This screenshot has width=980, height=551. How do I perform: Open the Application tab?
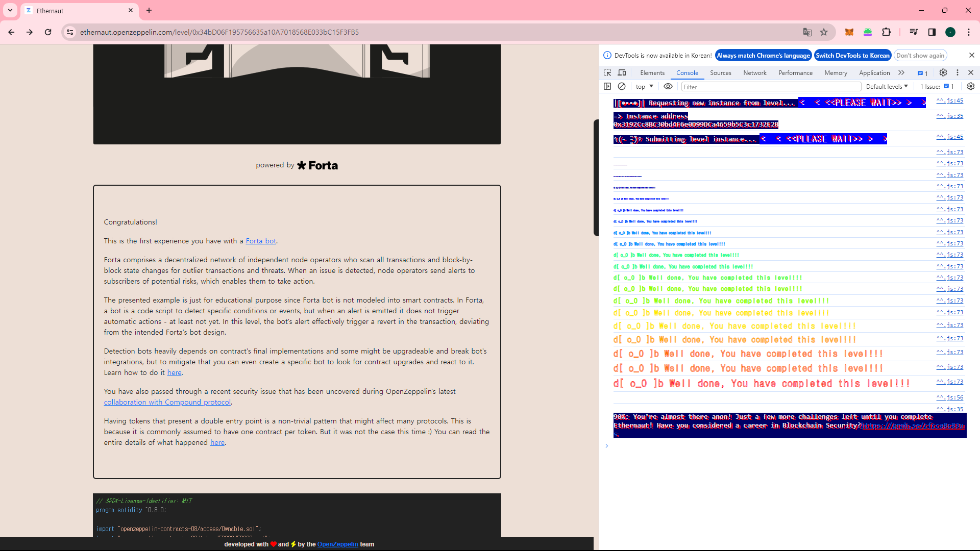click(x=874, y=73)
